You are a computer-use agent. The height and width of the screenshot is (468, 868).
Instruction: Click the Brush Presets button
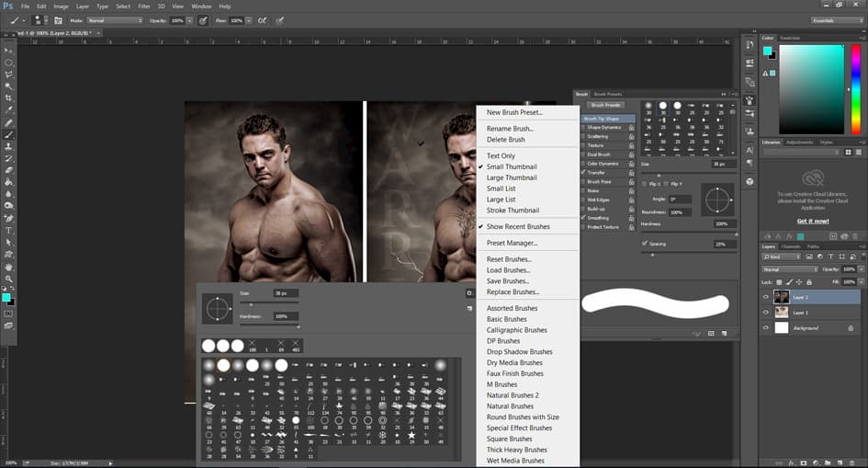point(606,106)
